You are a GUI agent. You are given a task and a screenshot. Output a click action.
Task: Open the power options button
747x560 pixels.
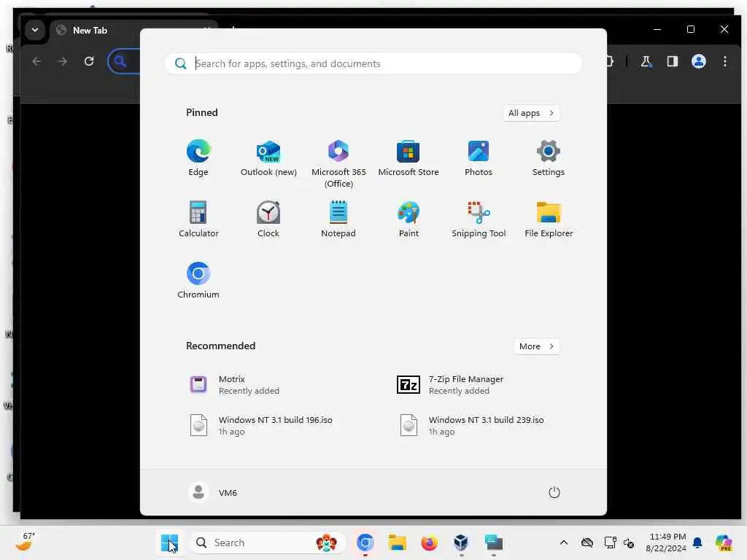[554, 492]
